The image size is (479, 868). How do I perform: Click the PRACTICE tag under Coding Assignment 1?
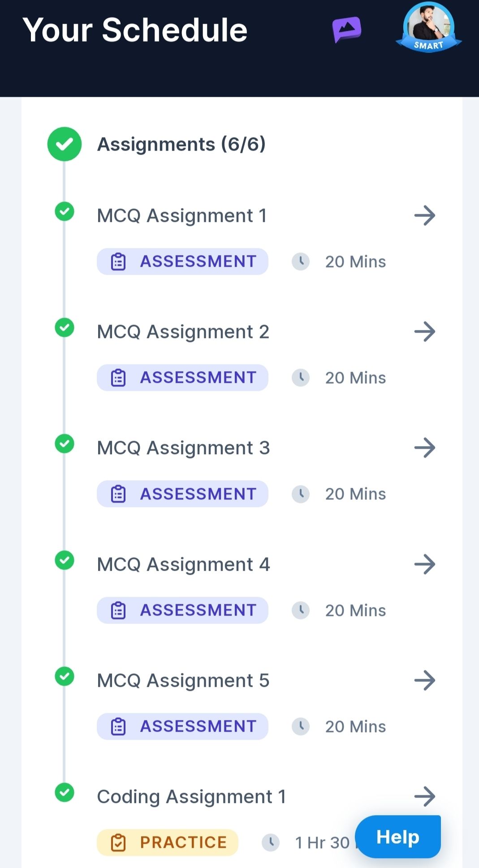(168, 842)
